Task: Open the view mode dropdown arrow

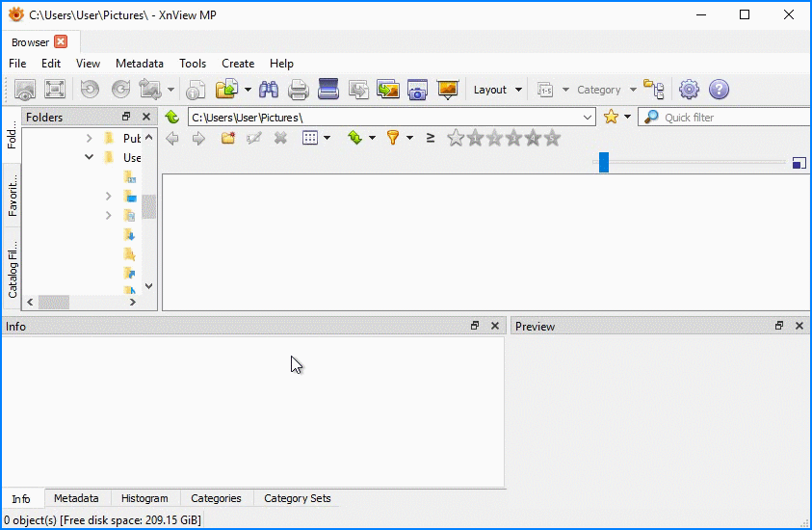Action: point(327,138)
